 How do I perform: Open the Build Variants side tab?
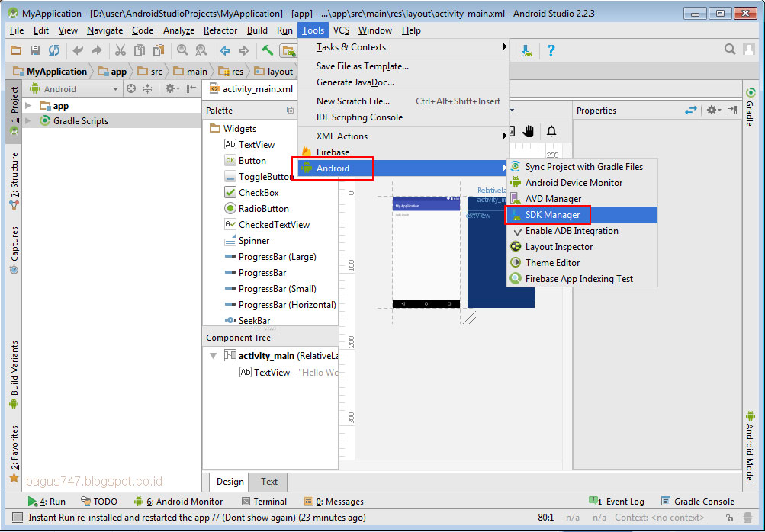tap(14, 374)
